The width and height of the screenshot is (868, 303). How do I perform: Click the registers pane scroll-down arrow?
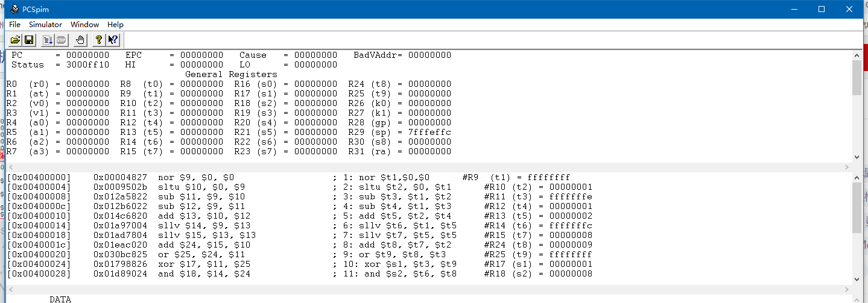point(857,157)
